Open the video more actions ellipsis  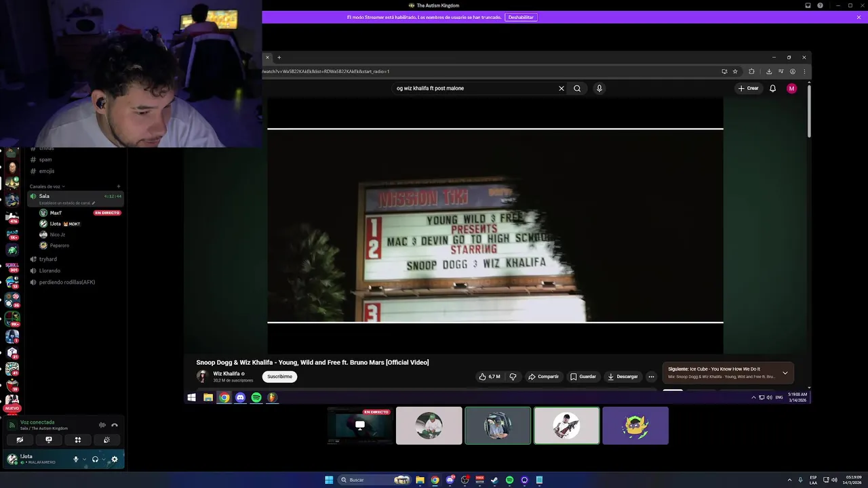point(651,376)
